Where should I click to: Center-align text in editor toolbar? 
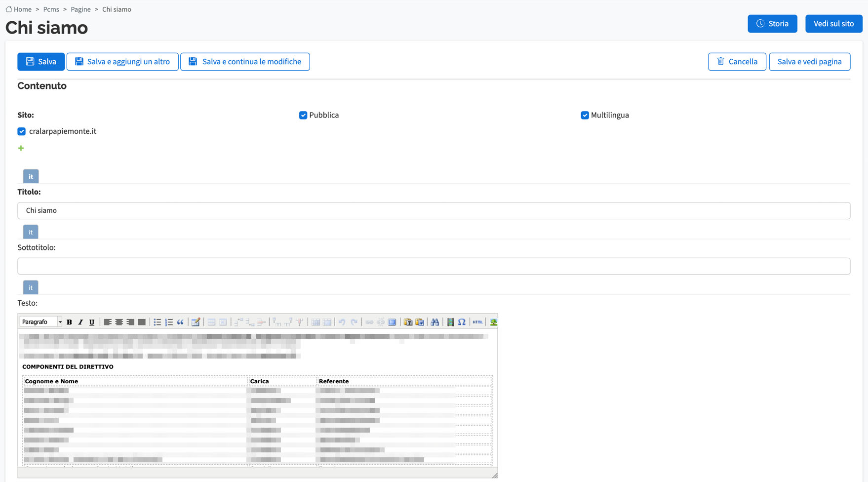pos(119,322)
